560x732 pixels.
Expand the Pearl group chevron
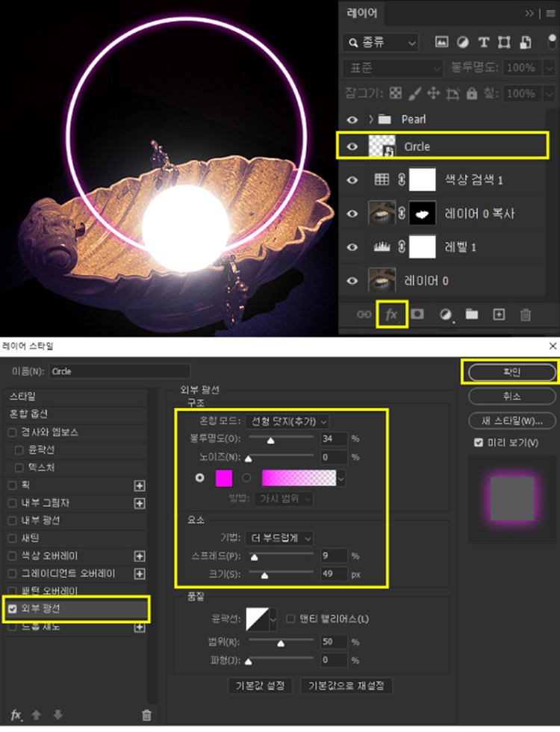tap(371, 120)
